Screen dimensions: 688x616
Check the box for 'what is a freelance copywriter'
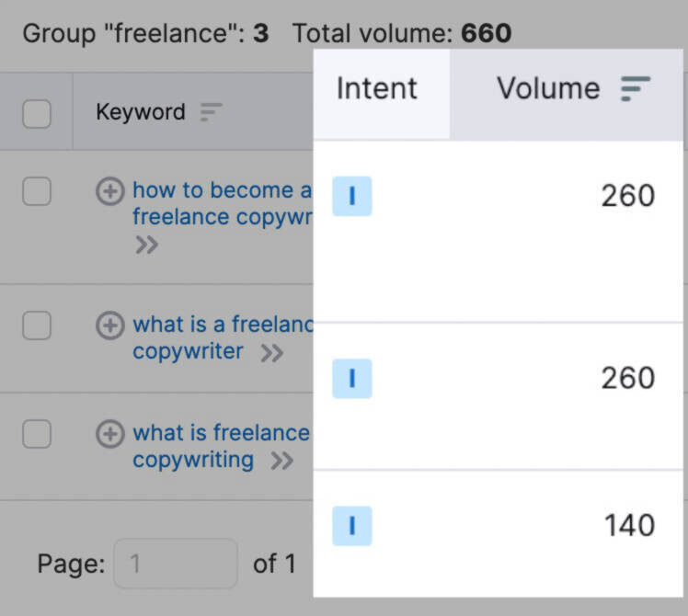tap(37, 325)
